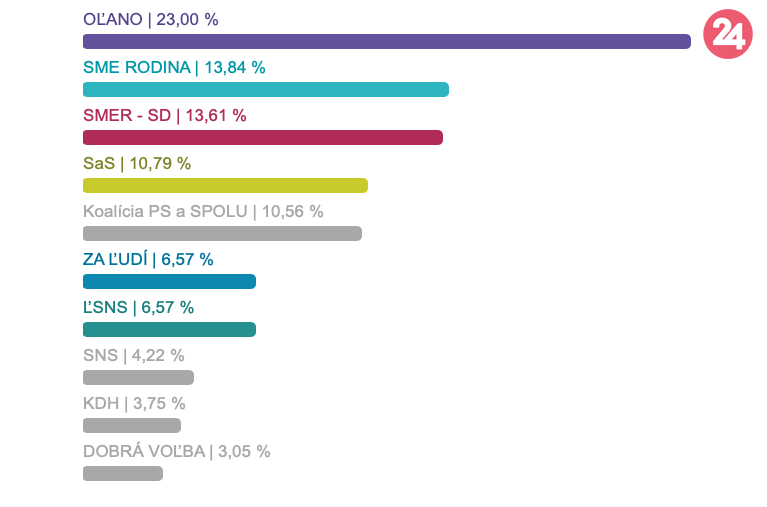
Task: Select the SMER - SD 13,61 % label
Action: [x=165, y=115]
